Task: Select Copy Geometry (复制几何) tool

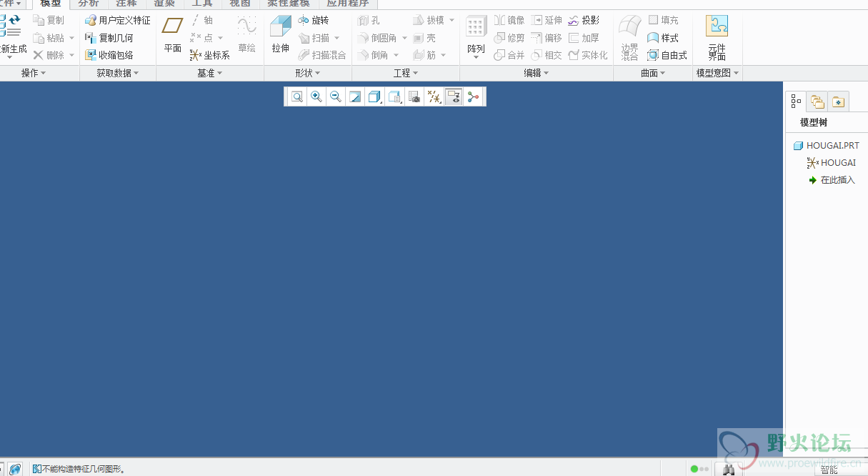Action: (109, 38)
